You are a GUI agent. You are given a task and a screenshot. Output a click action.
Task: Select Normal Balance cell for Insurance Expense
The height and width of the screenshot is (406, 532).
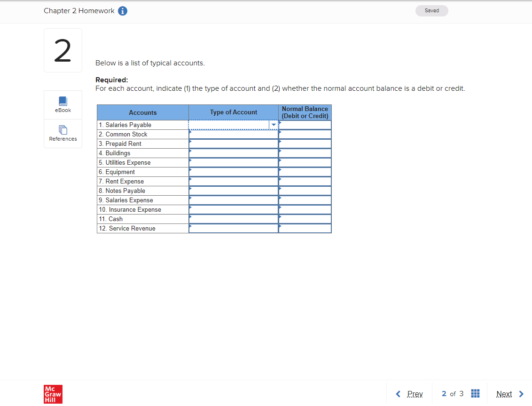pyautogui.click(x=305, y=210)
